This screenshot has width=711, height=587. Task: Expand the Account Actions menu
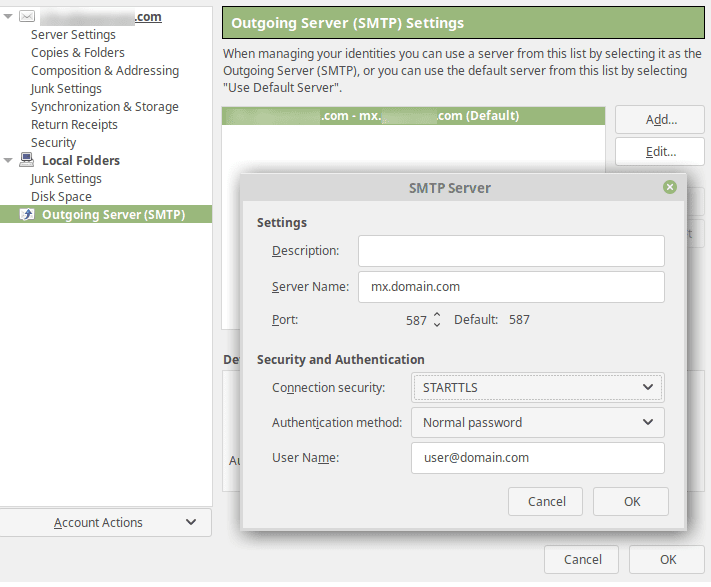(x=106, y=522)
